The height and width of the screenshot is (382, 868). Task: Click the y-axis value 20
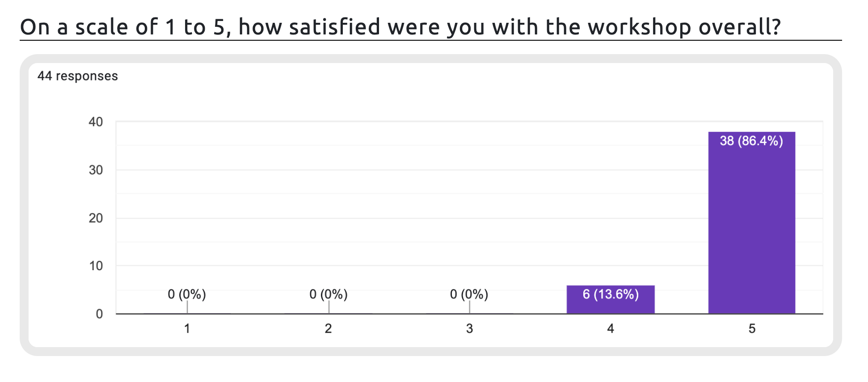pyautogui.click(x=96, y=218)
